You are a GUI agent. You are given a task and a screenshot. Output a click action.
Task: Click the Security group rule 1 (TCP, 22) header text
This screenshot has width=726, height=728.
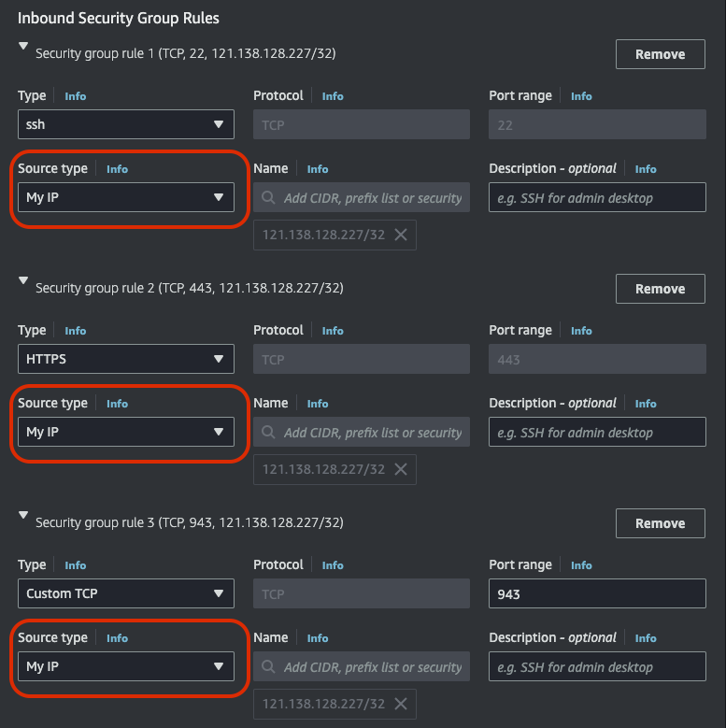point(186,53)
